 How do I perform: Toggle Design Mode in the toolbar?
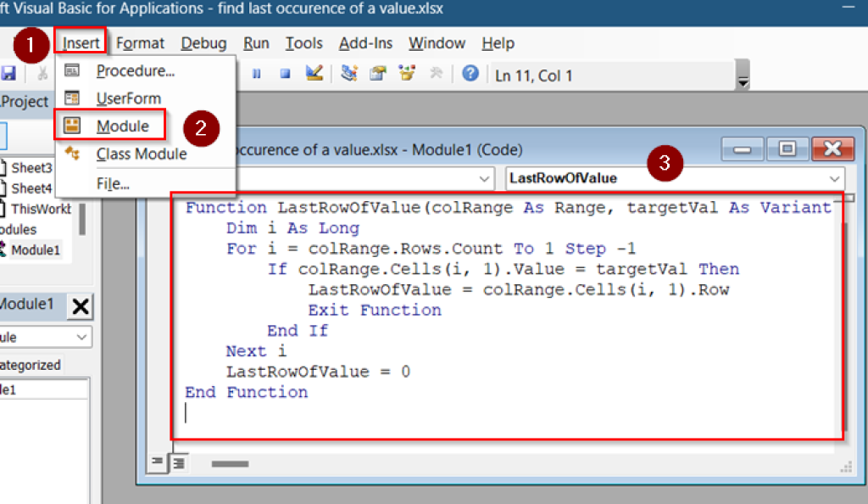[x=314, y=74]
